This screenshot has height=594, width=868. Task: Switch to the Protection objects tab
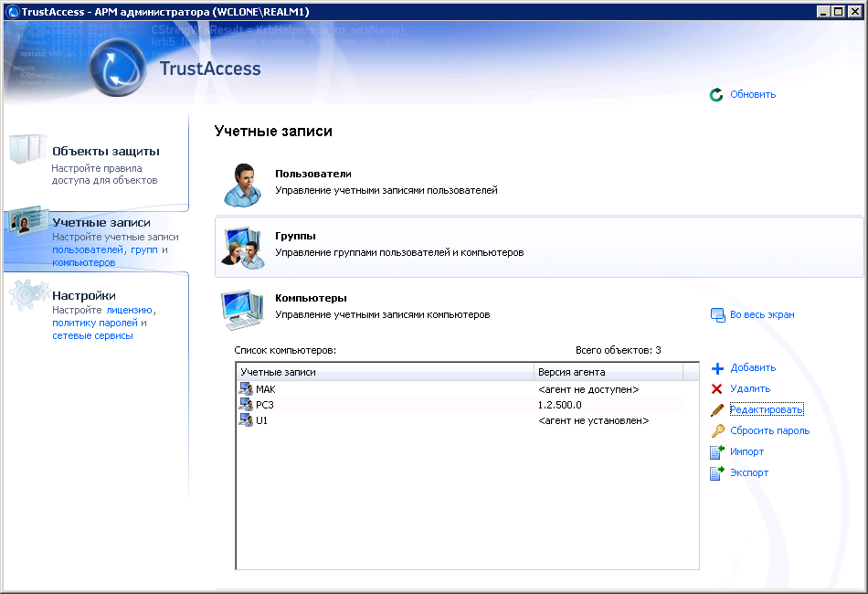click(x=105, y=151)
